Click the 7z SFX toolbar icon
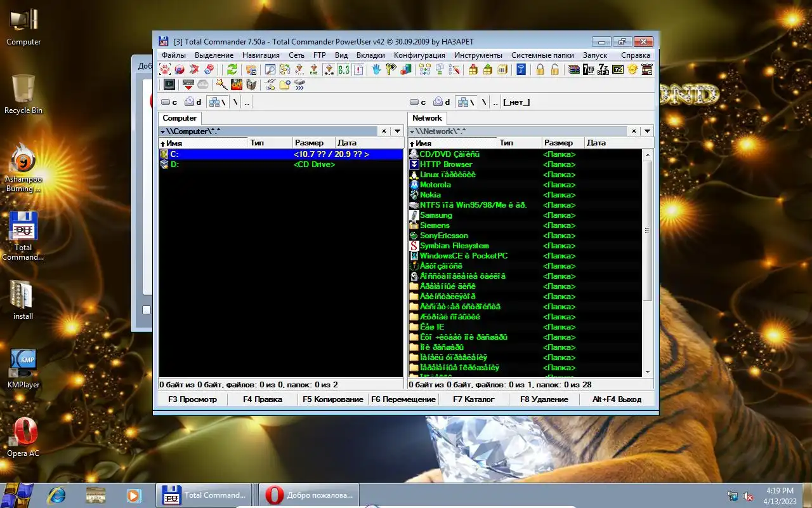 (x=603, y=69)
